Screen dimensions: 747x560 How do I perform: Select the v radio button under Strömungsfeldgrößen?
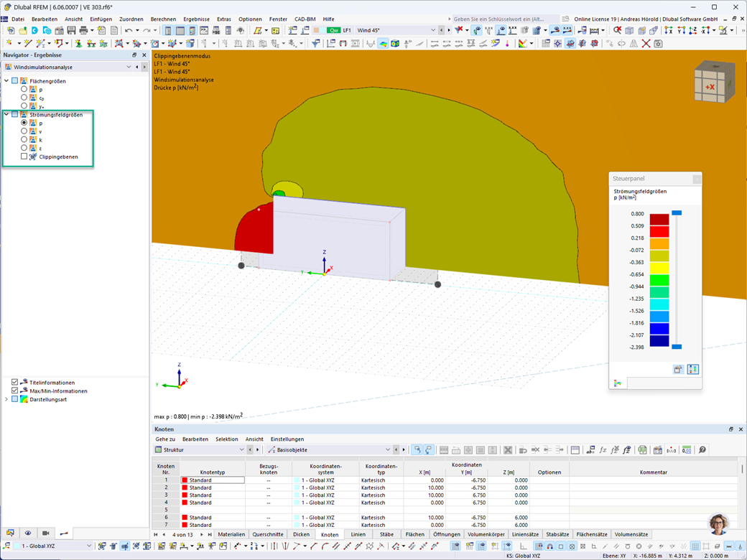coord(24,131)
